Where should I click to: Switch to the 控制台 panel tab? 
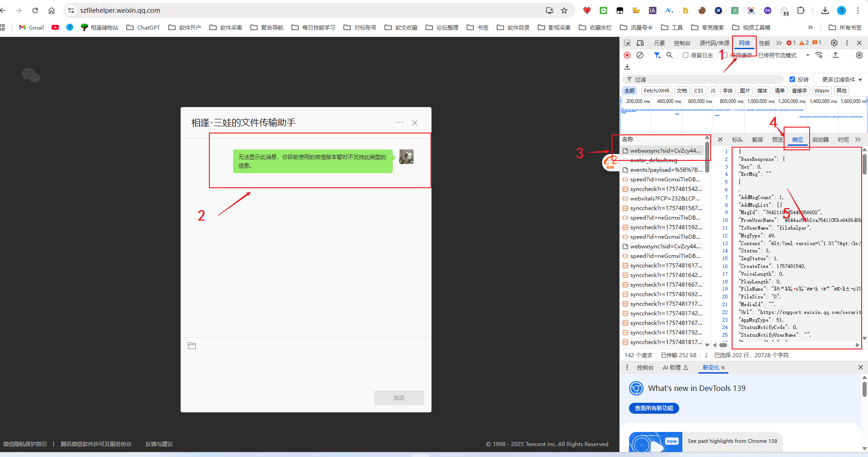point(682,43)
